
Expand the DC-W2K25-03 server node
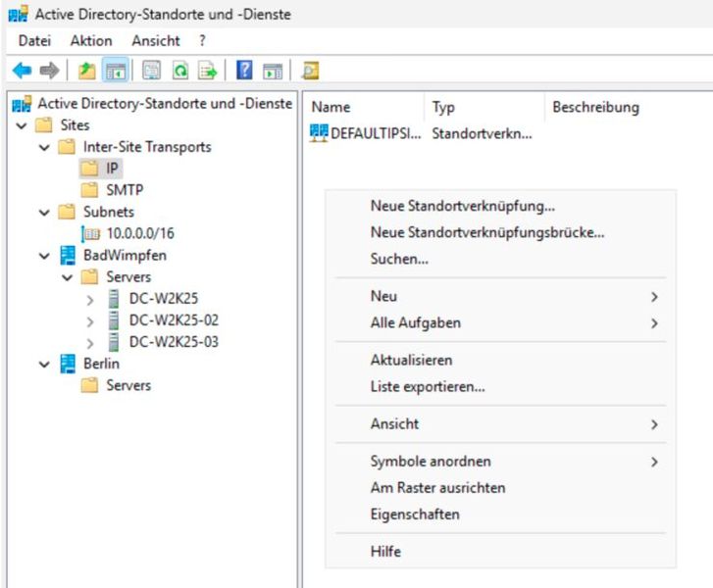(90, 343)
